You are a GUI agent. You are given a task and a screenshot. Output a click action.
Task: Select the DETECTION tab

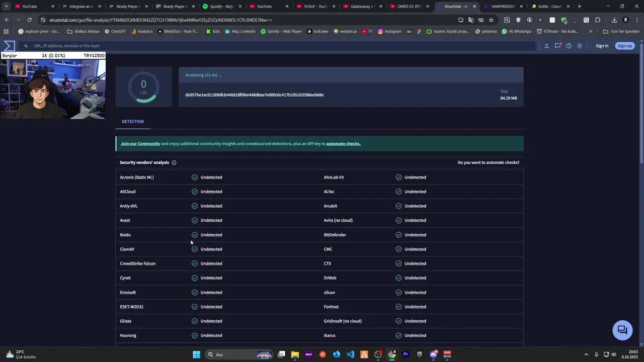pos(133,122)
